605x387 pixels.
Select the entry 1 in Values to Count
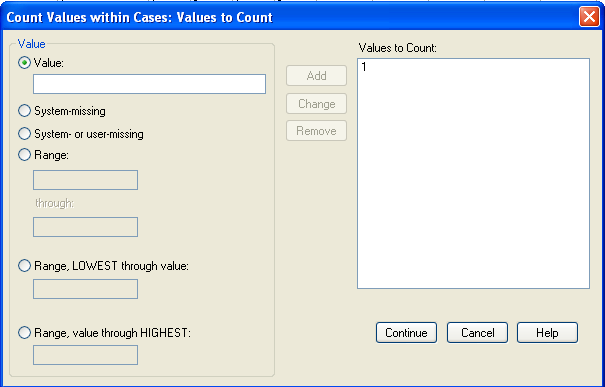click(364, 67)
